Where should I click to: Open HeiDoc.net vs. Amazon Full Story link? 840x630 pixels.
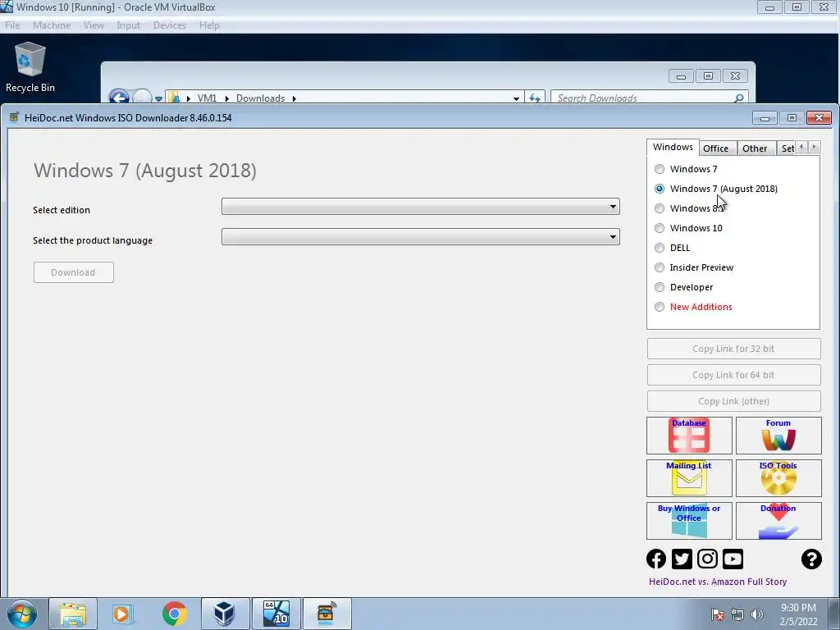[717, 582]
